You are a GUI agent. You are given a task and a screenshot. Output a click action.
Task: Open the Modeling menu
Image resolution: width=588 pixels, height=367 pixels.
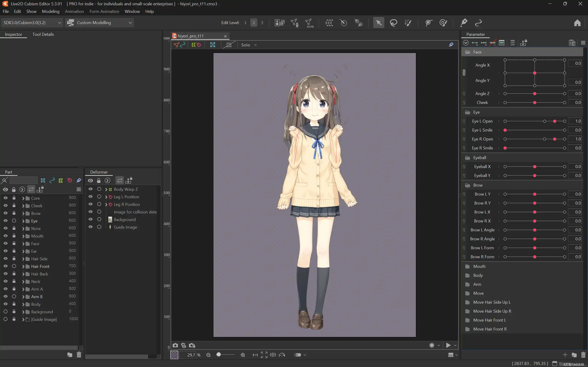51,11
